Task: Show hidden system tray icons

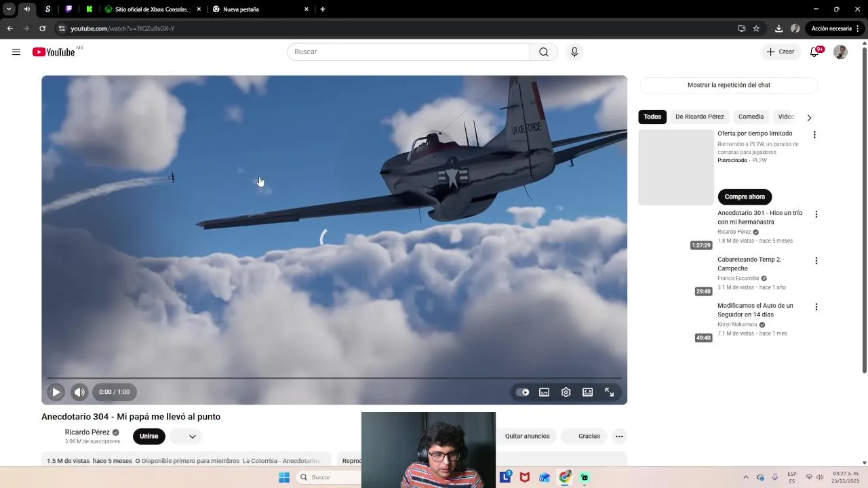Action: click(x=746, y=477)
